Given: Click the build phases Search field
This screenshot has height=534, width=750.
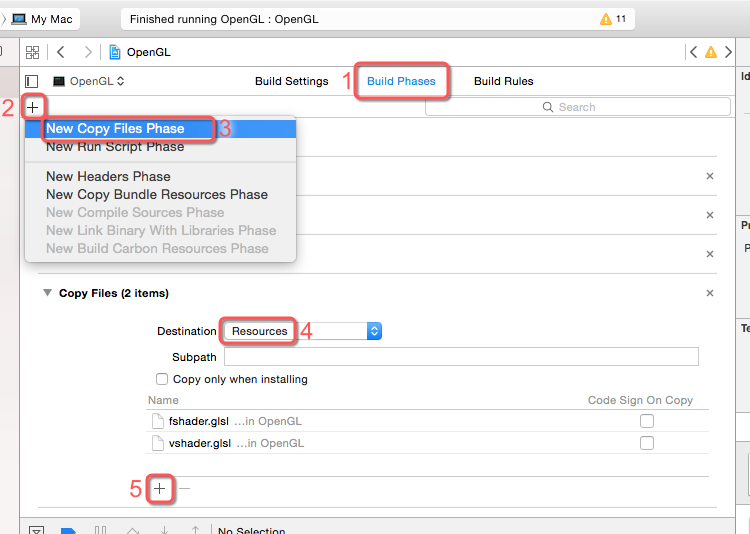Looking at the screenshot, I should pos(578,107).
